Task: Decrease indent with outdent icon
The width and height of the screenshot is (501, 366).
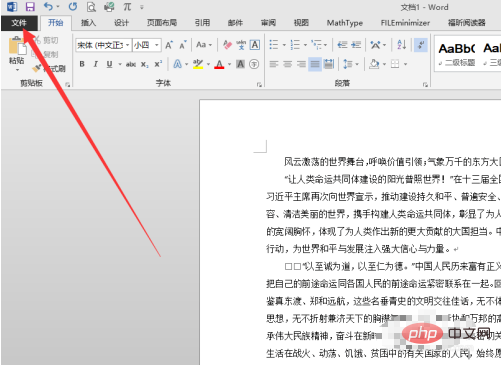Action: tap(342, 45)
